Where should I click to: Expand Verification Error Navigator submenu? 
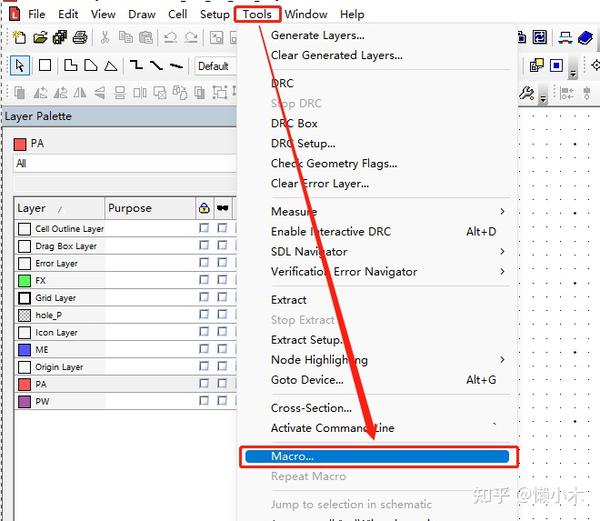click(x=390, y=272)
